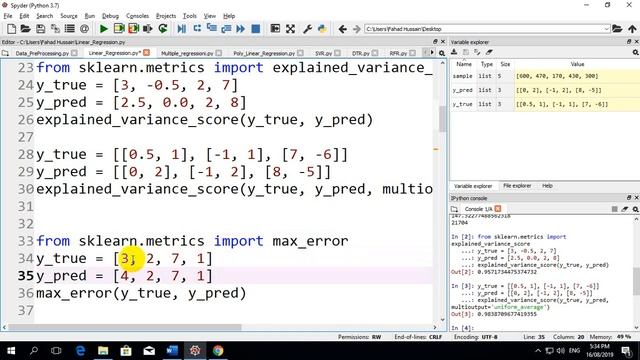Stop debugging with the blue square icon
Image resolution: width=640 pixels, height=360 pixels.
(256, 29)
